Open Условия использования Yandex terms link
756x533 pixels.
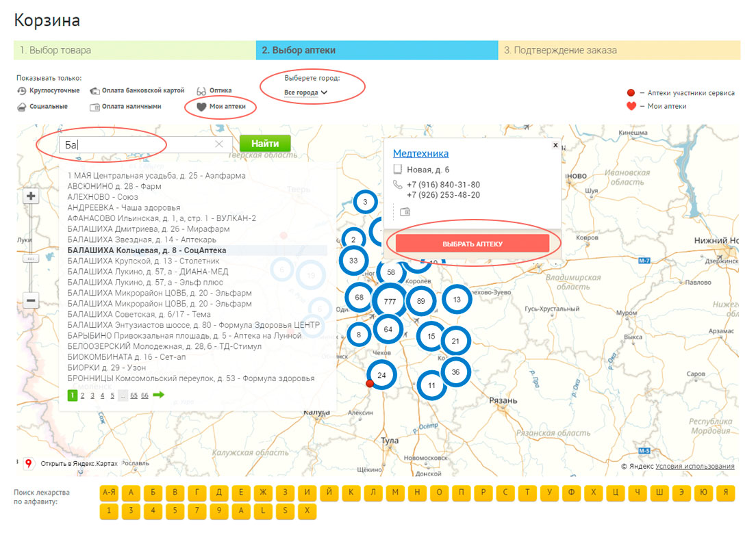coord(695,466)
